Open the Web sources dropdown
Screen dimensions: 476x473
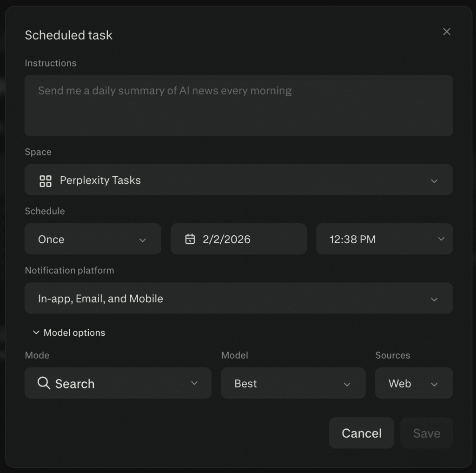[x=414, y=383]
